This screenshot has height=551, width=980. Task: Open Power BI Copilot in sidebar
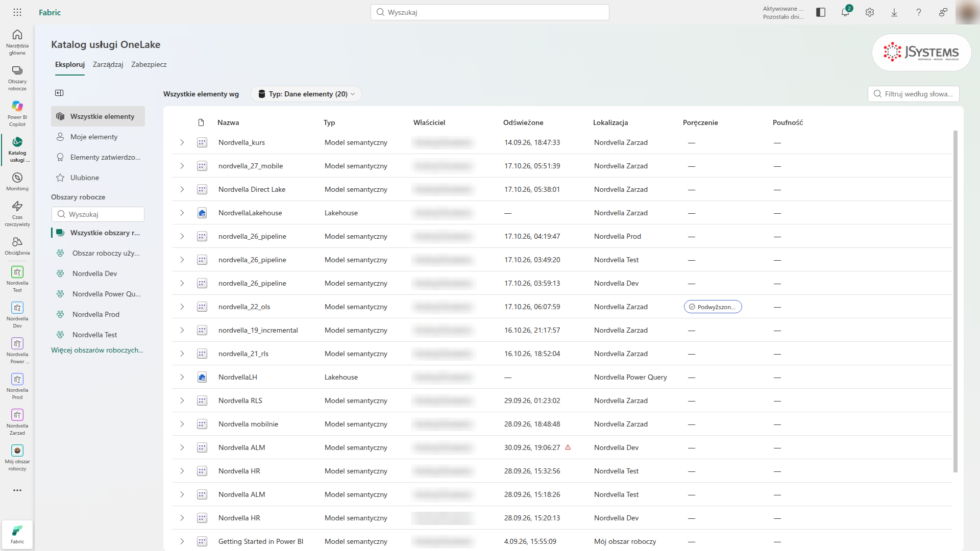click(17, 113)
